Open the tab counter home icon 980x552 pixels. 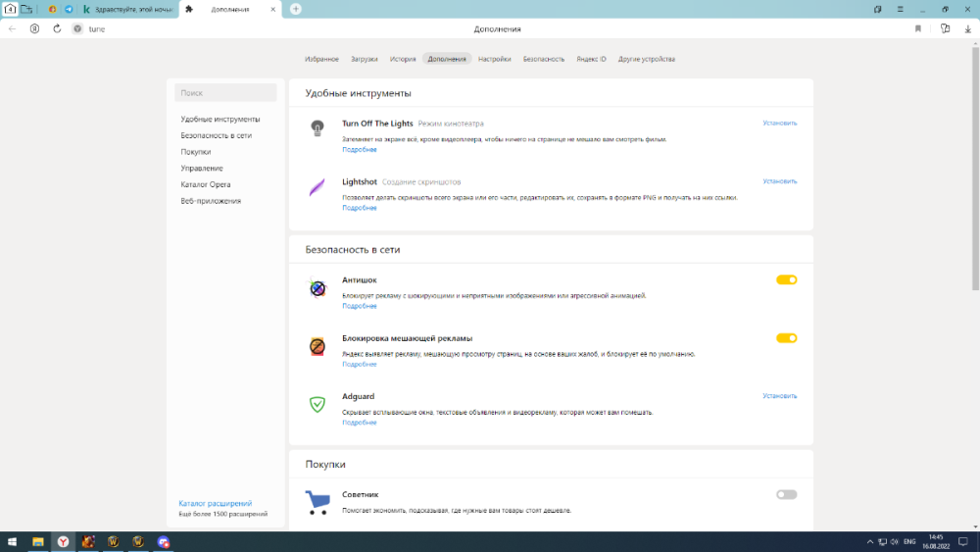click(10, 10)
